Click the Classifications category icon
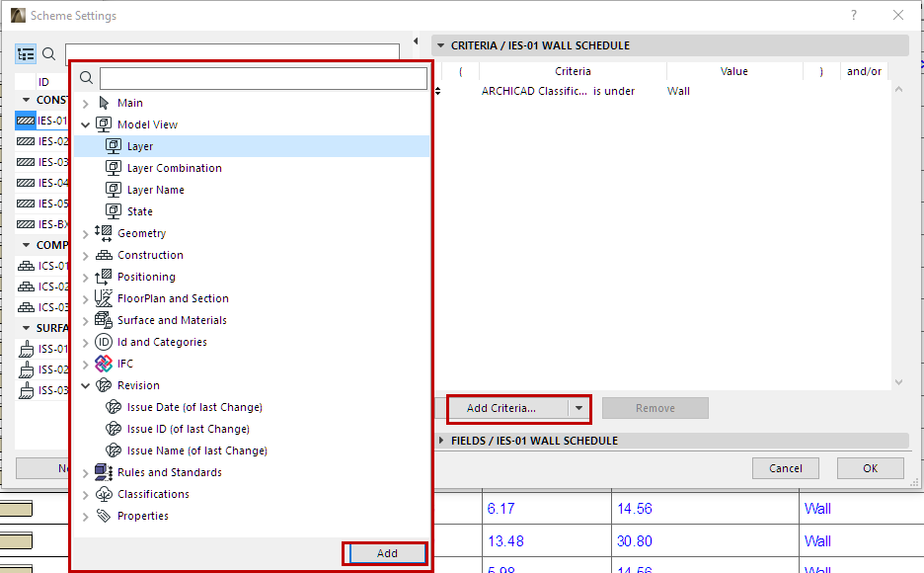 pyautogui.click(x=104, y=494)
